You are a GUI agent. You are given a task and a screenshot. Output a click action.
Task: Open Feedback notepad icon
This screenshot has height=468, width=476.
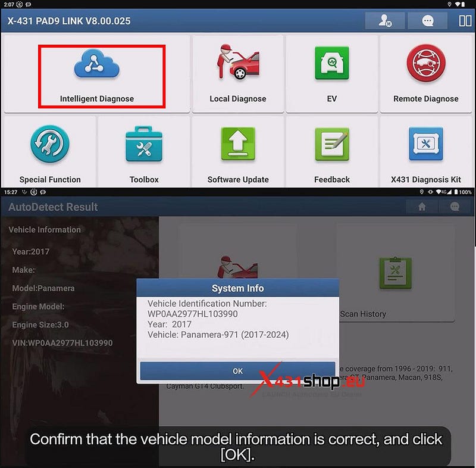(332, 144)
